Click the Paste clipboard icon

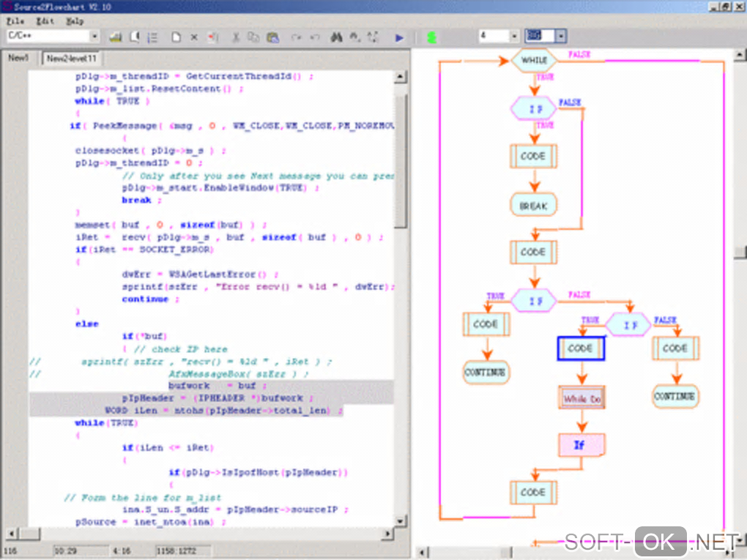tap(272, 37)
